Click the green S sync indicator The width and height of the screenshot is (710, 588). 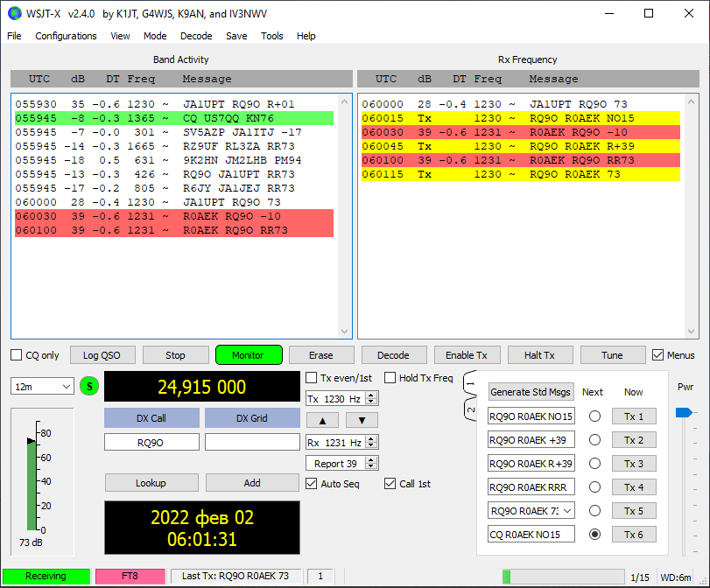(x=89, y=386)
